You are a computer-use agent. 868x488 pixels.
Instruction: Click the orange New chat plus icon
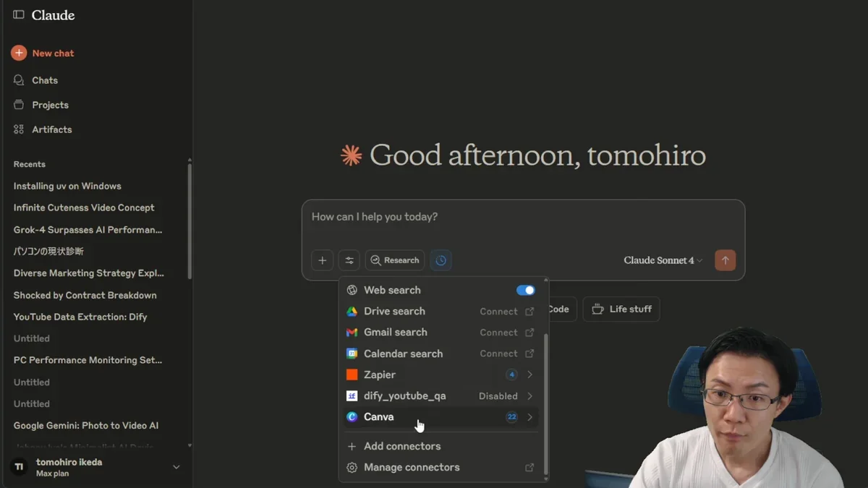(19, 53)
